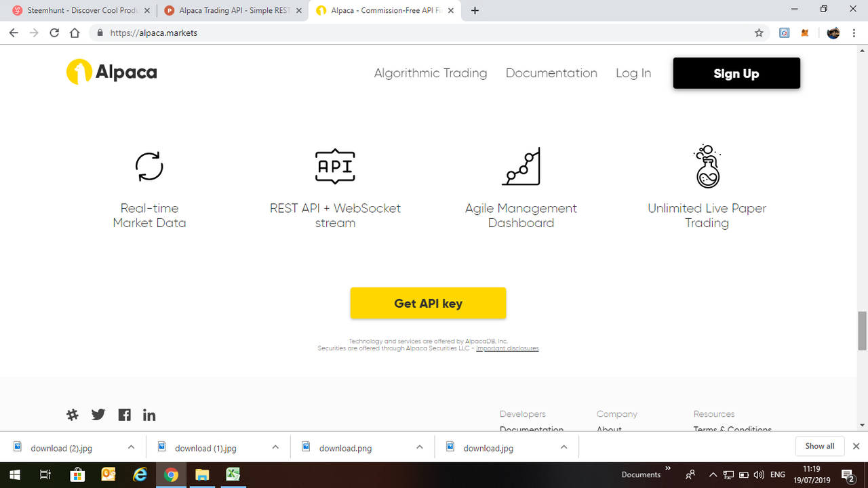Click the Alpaca logo in the site header
The image size is (868, 488).
point(112,73)
